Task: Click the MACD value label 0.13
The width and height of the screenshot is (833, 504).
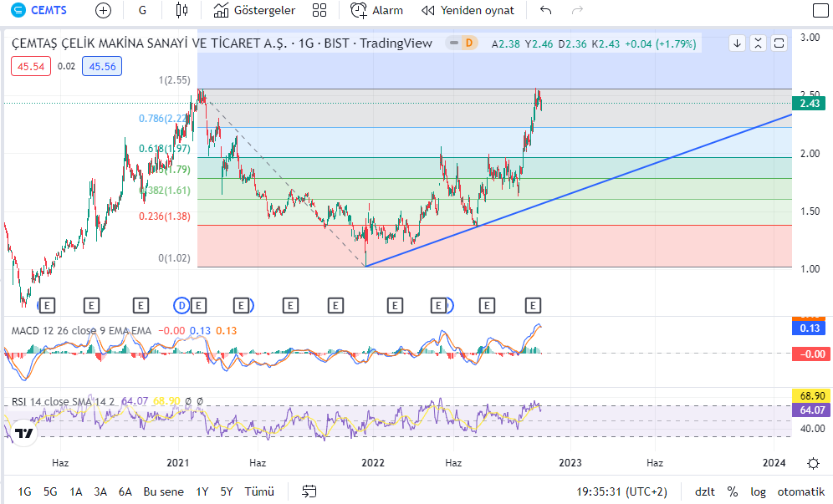Action: click(809, 328)
